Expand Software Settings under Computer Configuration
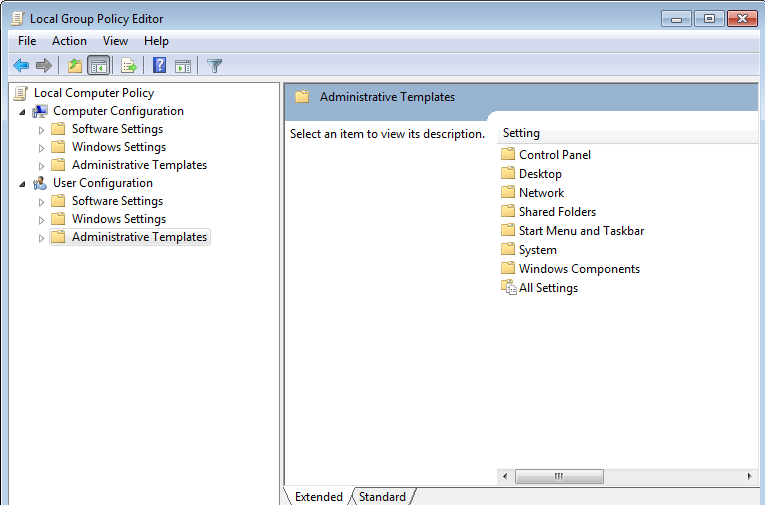The height and width of the screenshot is (505, 765). (41, 130)
